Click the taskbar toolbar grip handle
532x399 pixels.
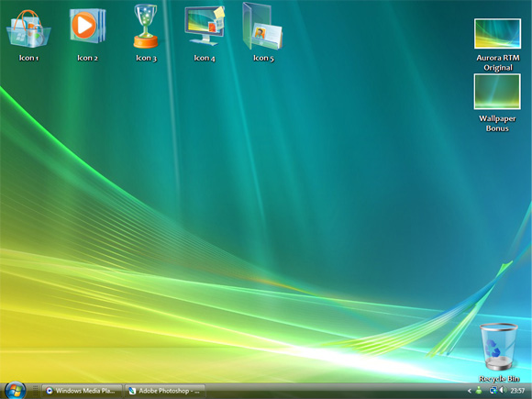click(x=35, y=391)
